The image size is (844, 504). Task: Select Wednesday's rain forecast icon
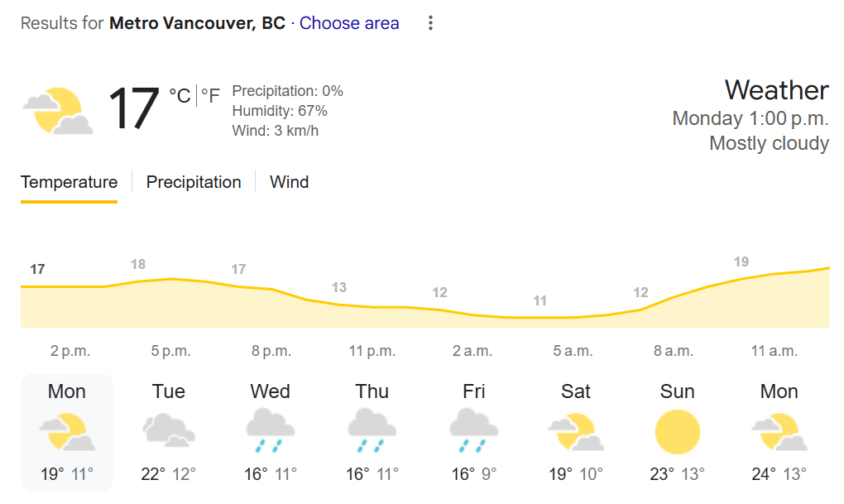tap(271, 430)
